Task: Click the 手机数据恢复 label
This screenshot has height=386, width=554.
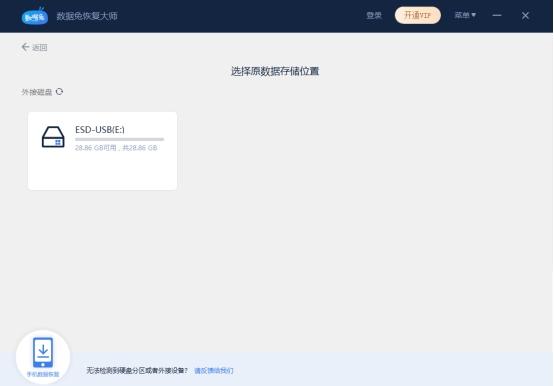Action: click(43, 374)
